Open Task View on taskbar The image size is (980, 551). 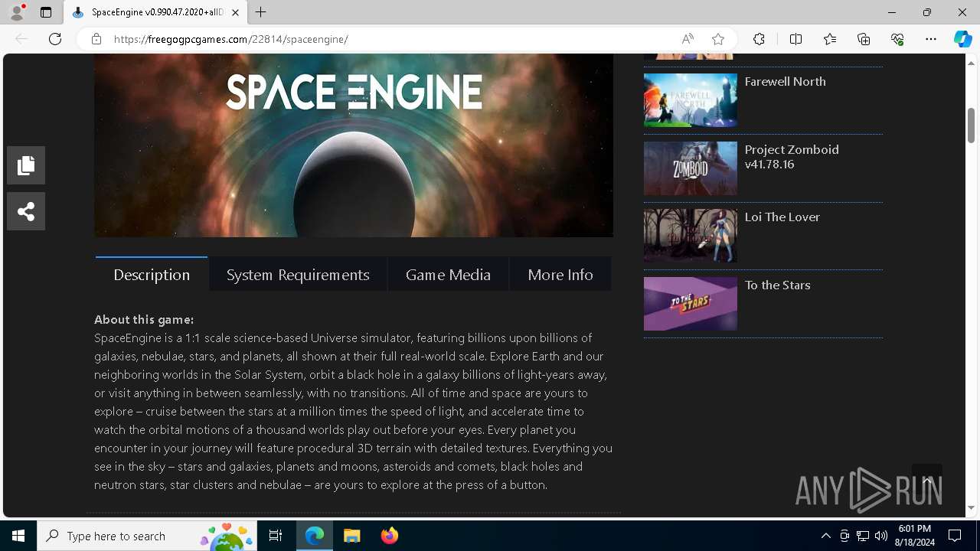[x=276, y=536]
